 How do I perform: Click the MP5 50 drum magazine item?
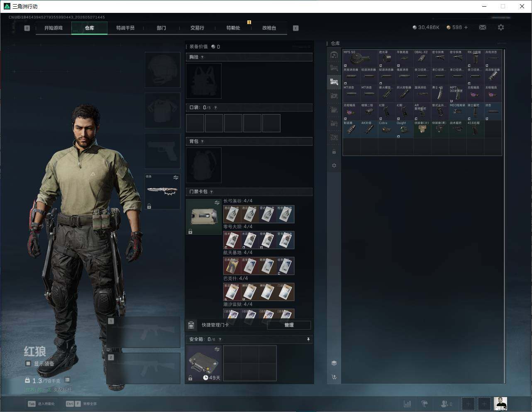click(360, 57)
